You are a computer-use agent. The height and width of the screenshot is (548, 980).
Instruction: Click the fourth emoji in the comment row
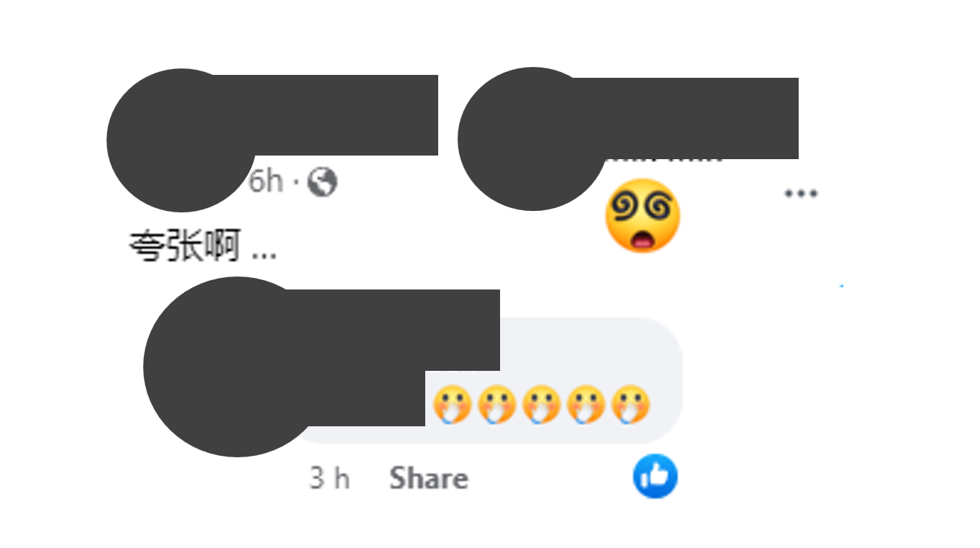pyautogui.click(x=586, y=405)
